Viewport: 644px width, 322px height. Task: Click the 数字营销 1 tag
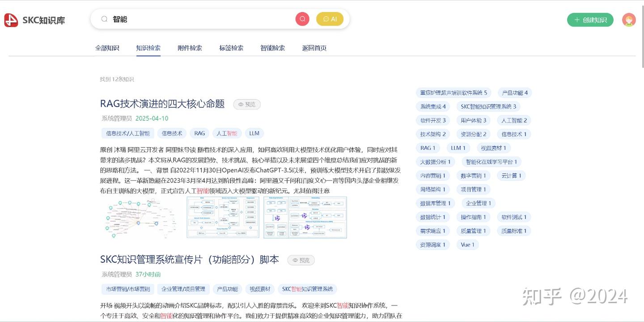point(474,176)
